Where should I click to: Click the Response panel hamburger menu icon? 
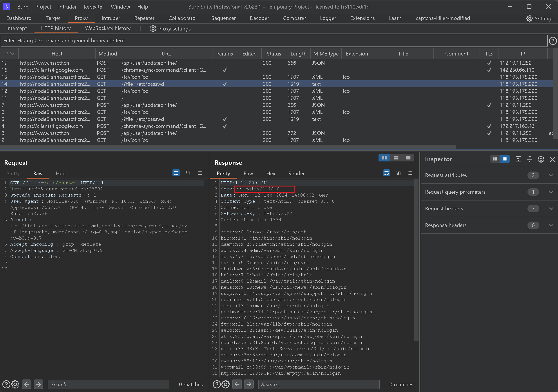(x=410, y=173)
